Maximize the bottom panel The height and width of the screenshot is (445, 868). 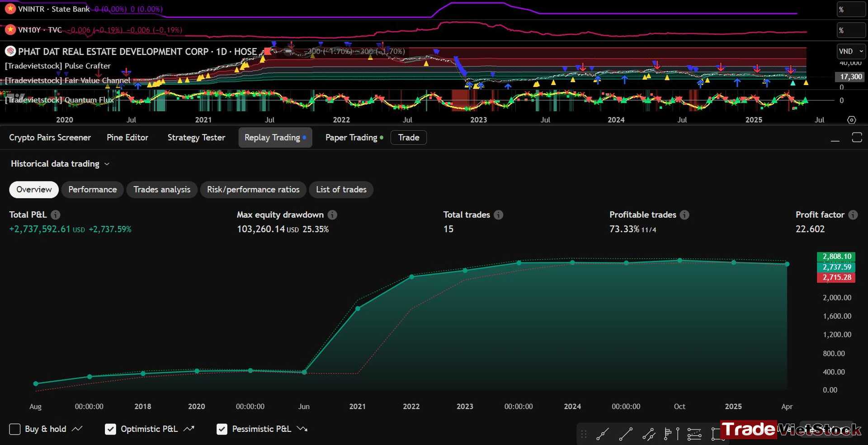tap(857, 137)
